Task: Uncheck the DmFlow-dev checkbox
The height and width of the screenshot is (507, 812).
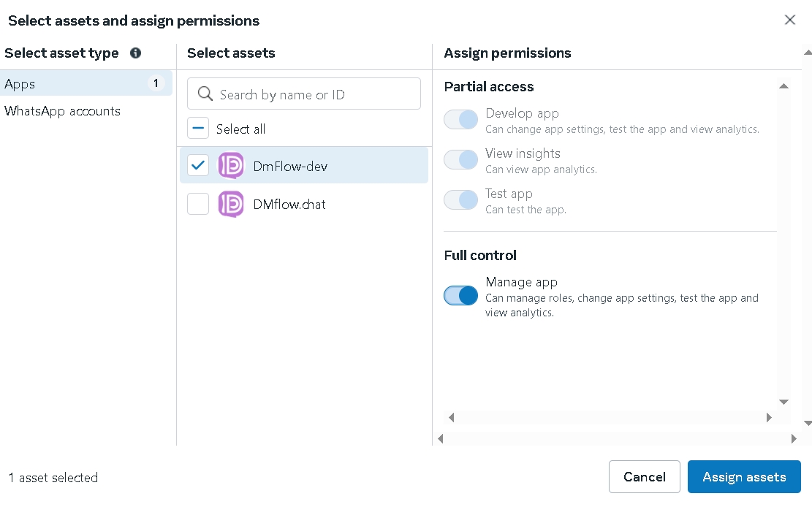Action: click(198, 166)
